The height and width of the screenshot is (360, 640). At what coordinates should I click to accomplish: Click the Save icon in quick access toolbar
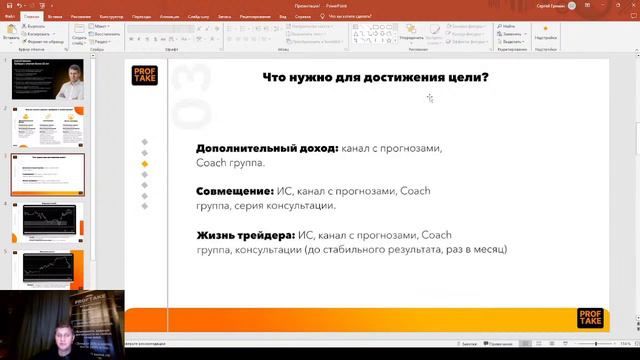(9, 6)
